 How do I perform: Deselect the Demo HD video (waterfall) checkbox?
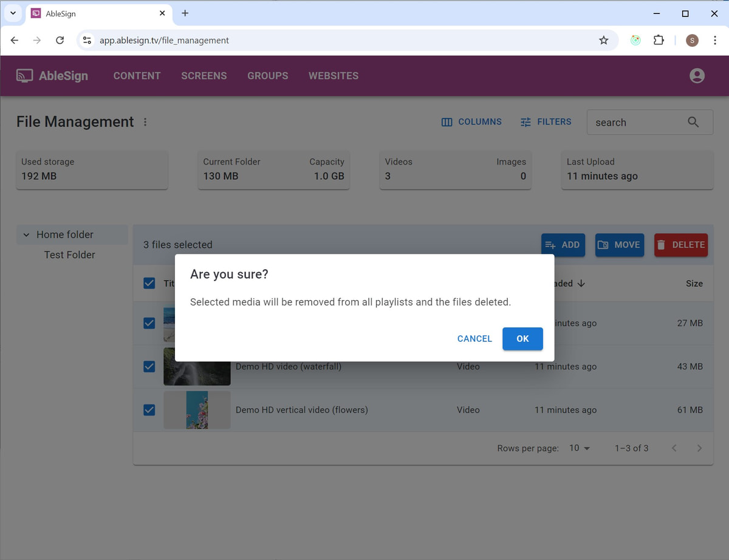(x=149, y=366)
